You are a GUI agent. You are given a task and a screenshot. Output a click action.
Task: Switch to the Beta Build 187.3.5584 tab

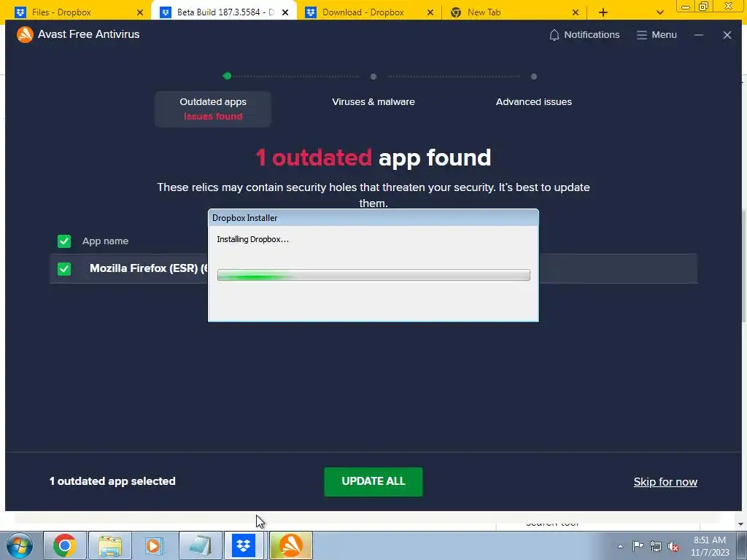[x=224, y=12]
